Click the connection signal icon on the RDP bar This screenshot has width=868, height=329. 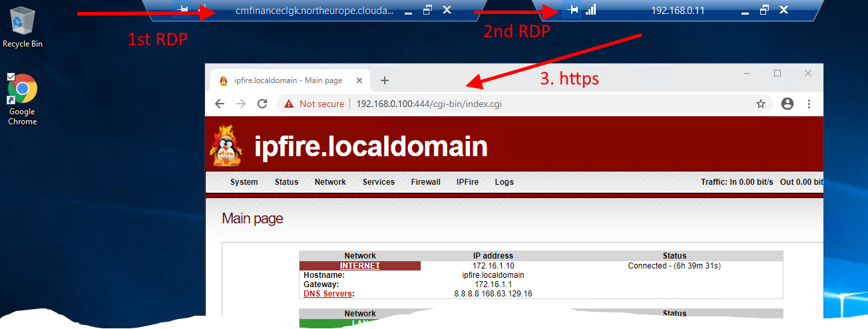click(x=591, y=10)
